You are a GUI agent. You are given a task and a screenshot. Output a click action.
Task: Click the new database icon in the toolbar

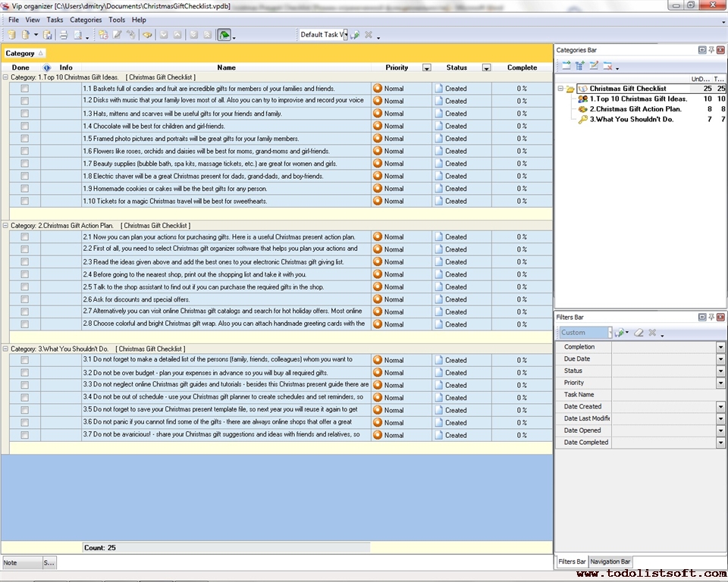[11, 35]
